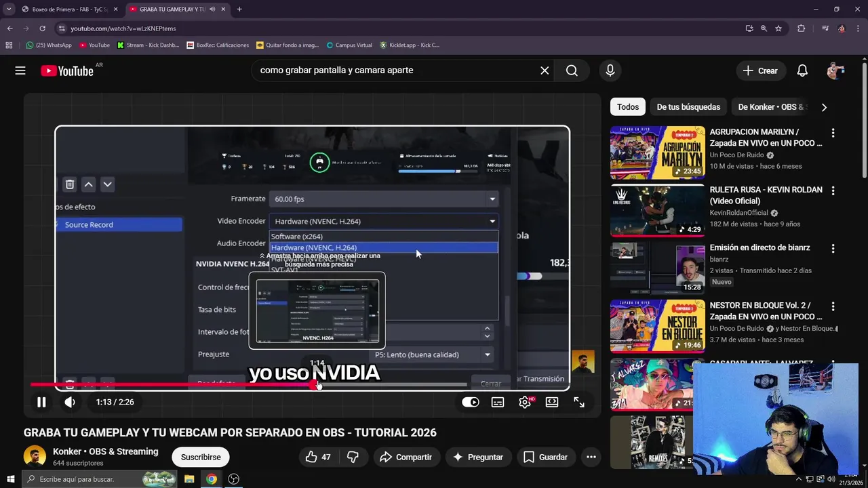The width and height of the screenshot is (868, 488).
Task: Open options for NESTOR EN BLOQUE video
Action: (x=833, y=306)
